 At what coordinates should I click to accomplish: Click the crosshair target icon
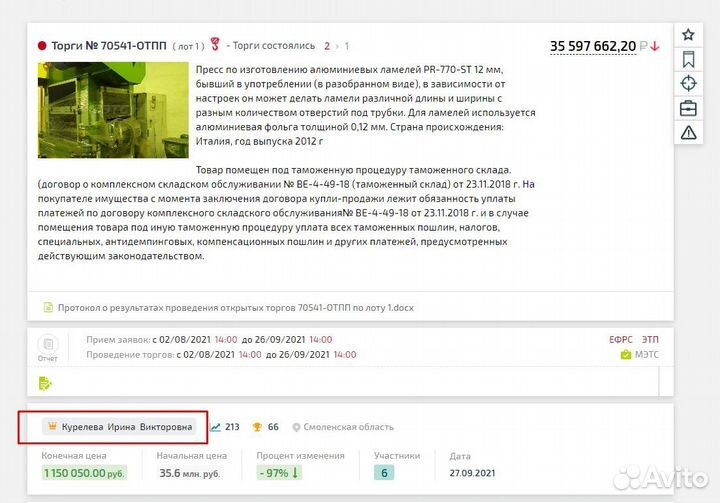(x=688, y=84)
